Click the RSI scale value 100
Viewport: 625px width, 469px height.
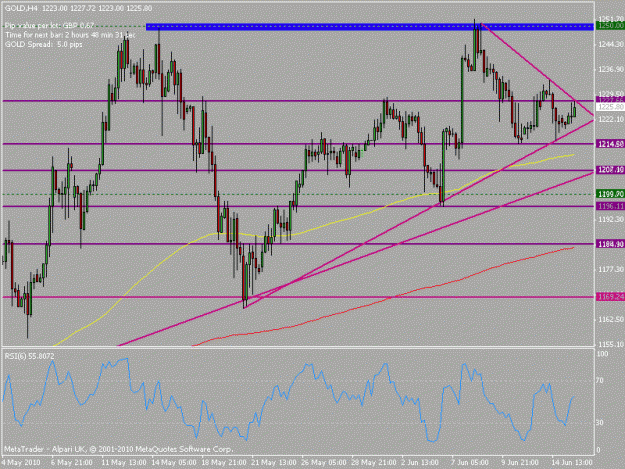pyautogui.click(x=602, y=354)
